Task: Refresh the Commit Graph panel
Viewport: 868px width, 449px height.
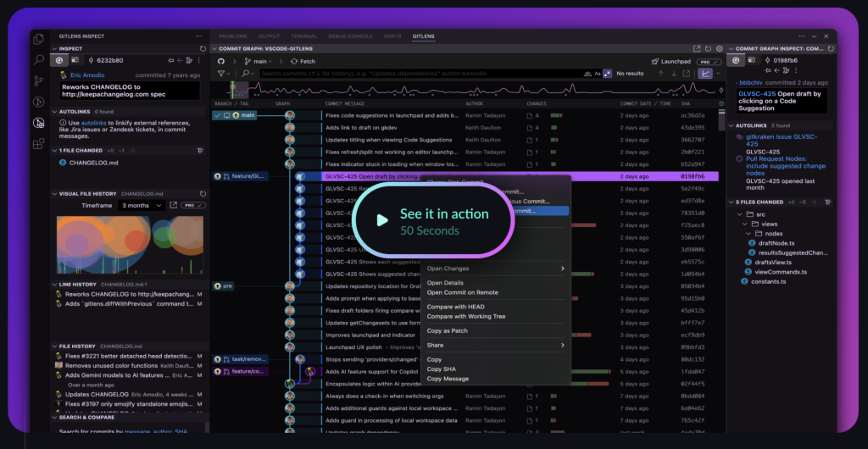Action: (709, 48)
